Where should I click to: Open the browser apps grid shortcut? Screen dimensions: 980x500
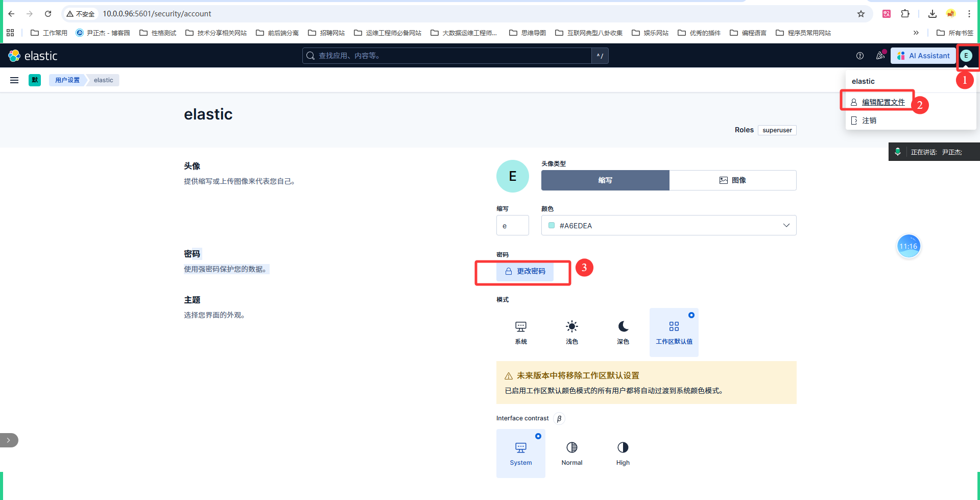tap(10, 33)
